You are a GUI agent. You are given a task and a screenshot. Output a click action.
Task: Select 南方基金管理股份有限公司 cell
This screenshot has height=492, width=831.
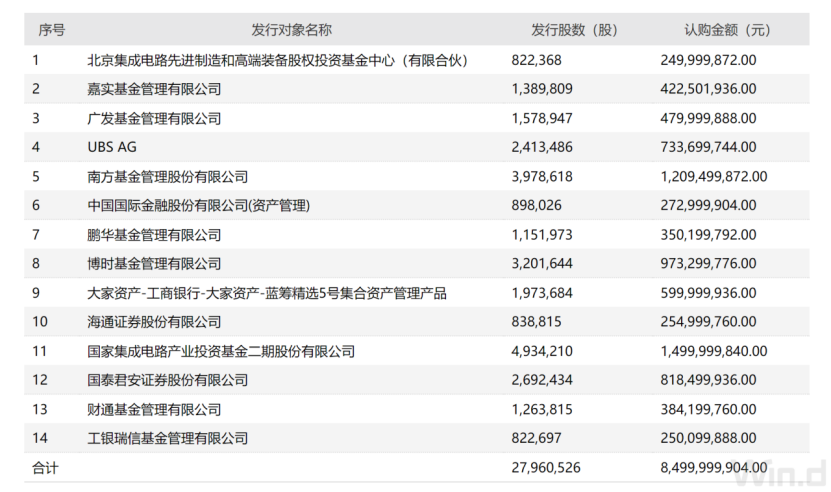pyautogui.click(x=167, y=176)
